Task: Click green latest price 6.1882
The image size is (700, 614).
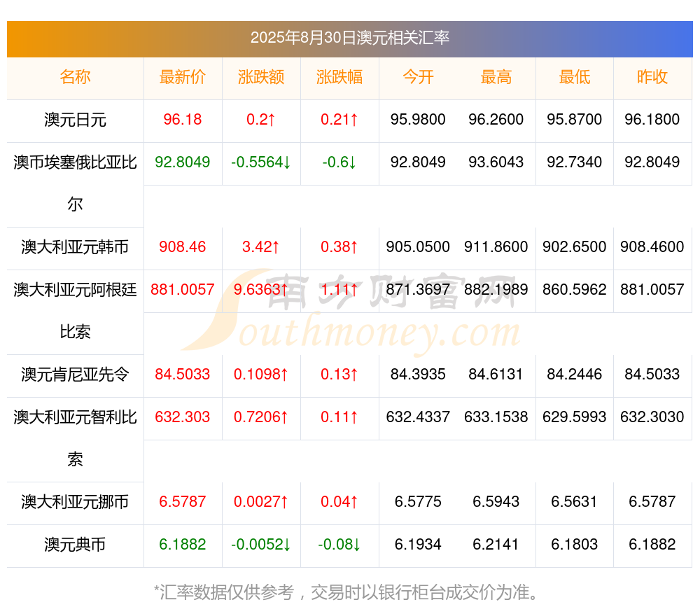Action: point(183,545)
